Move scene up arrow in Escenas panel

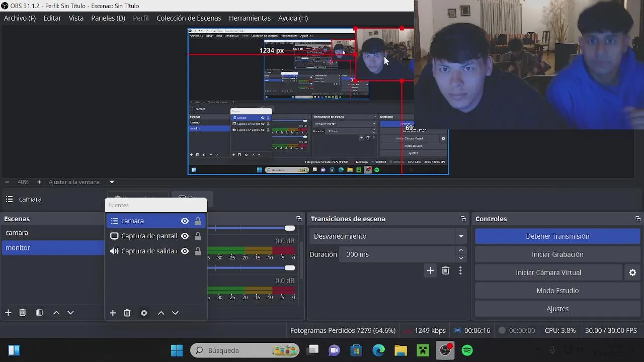click(56, 313)
